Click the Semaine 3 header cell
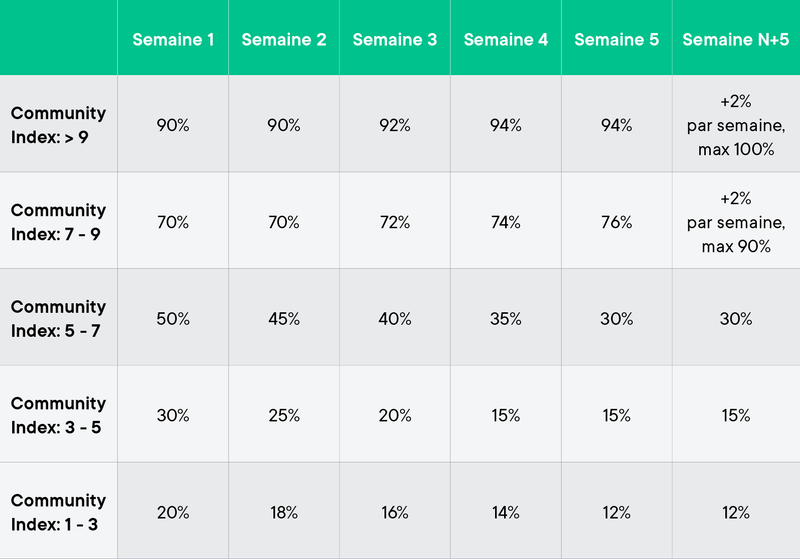Viewport: 800px width, 559px height. tap(395, 39)
